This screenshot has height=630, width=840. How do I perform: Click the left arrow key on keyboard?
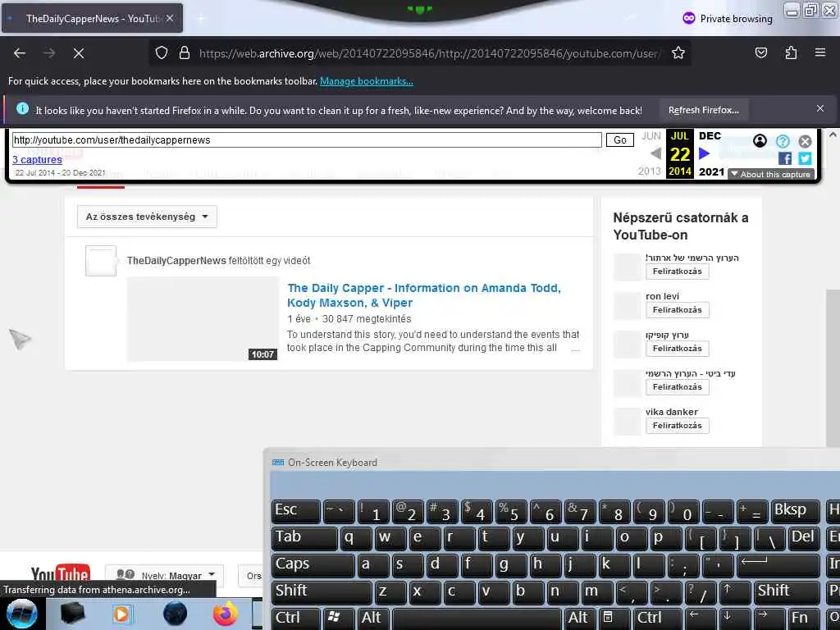click(x=700, y=619)
